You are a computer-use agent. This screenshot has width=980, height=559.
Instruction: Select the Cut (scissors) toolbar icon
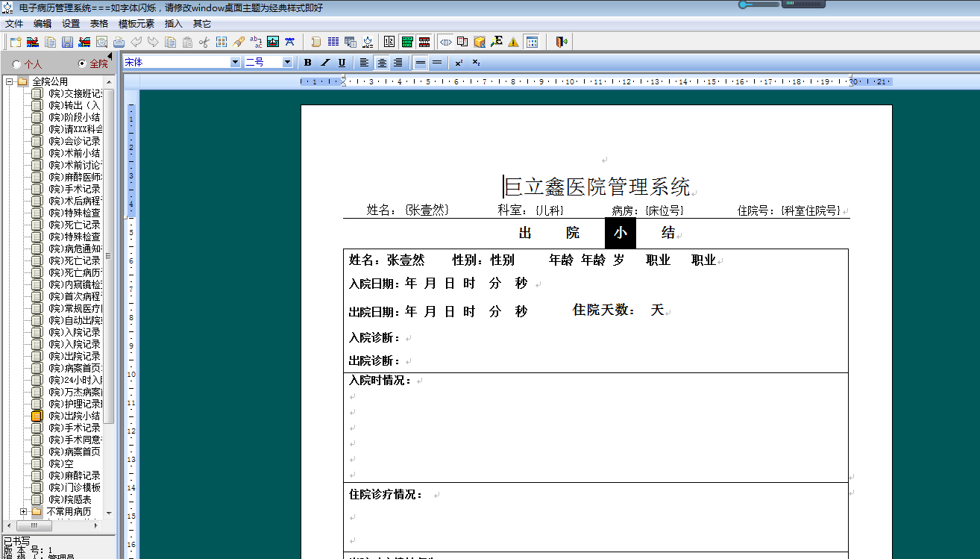point(203,43)
